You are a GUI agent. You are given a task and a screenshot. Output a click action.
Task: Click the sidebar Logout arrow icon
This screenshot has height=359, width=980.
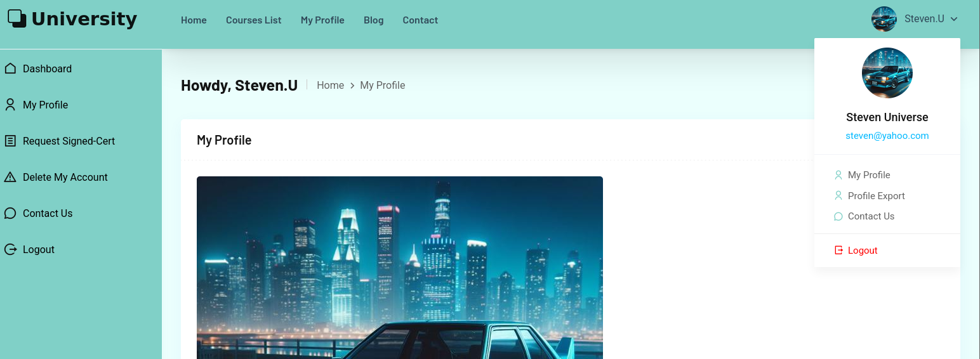10,249
